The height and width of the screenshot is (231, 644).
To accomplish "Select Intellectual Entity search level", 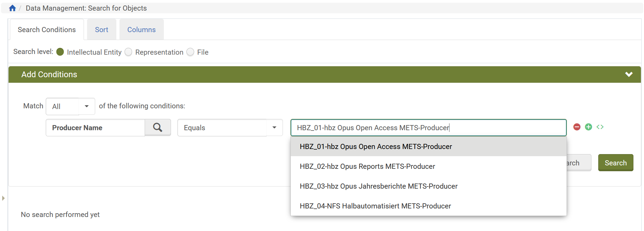I will [x=60, y=52].
